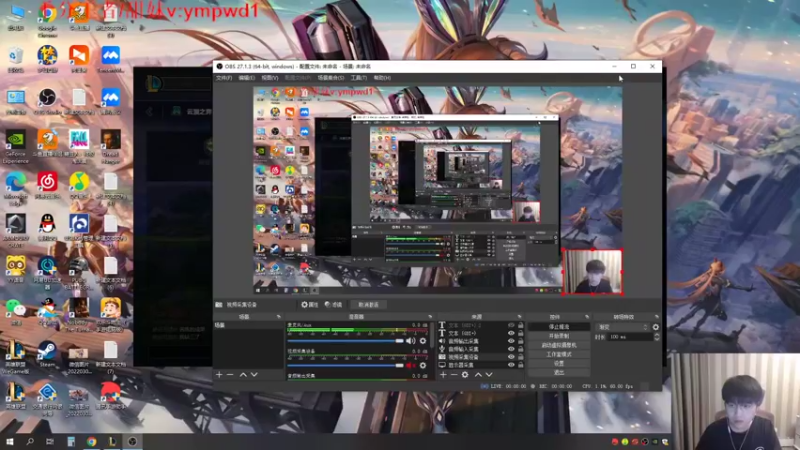
Task: Unmute 视频采集设备 red speaker in mixer
Action: pos(411,365)
